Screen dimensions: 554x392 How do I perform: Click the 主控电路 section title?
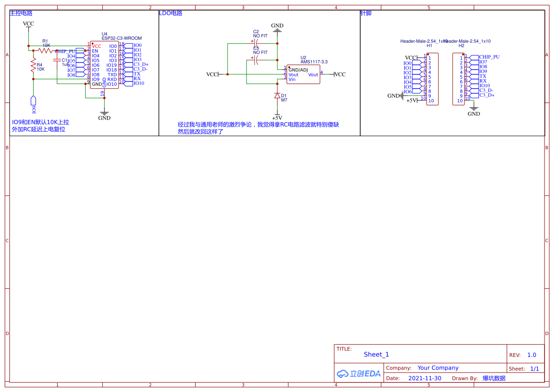coord(21,13)
